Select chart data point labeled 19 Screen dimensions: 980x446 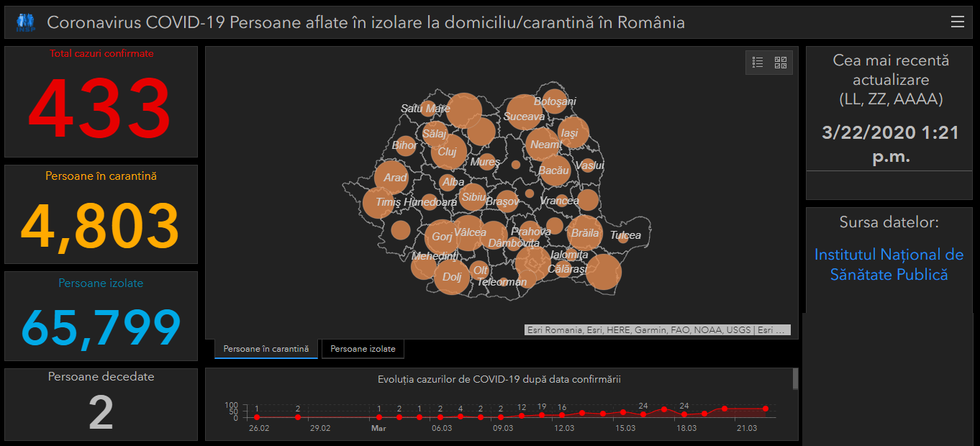pyautogui.click(x=542, y=415)
